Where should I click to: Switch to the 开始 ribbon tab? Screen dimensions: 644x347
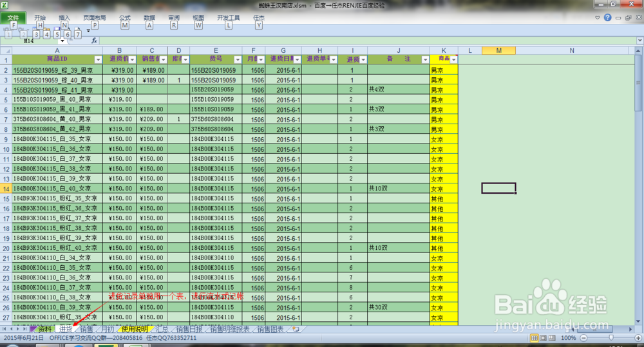click(40, 17)
